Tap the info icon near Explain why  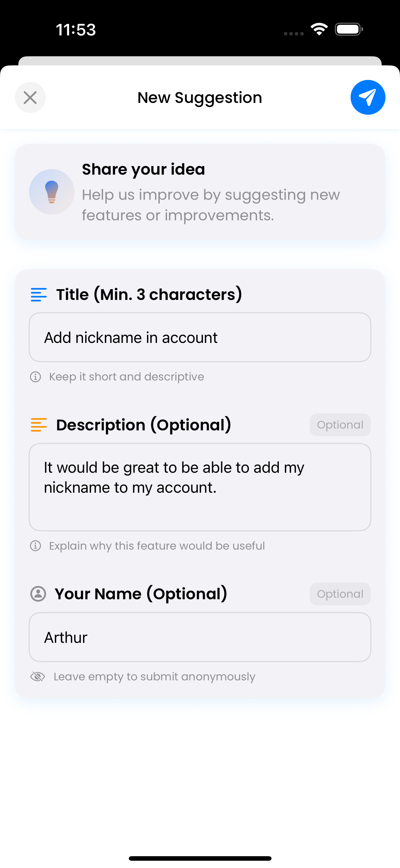point(35,546)
